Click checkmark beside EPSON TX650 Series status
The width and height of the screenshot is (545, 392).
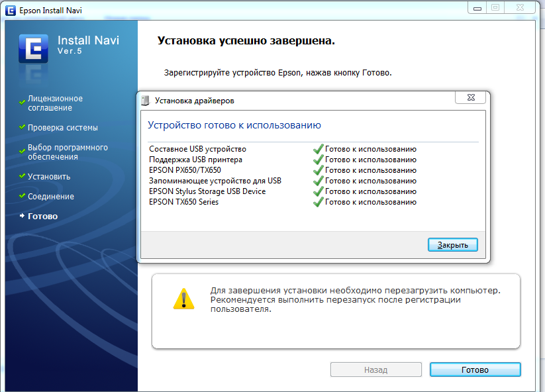coord(318,202)
